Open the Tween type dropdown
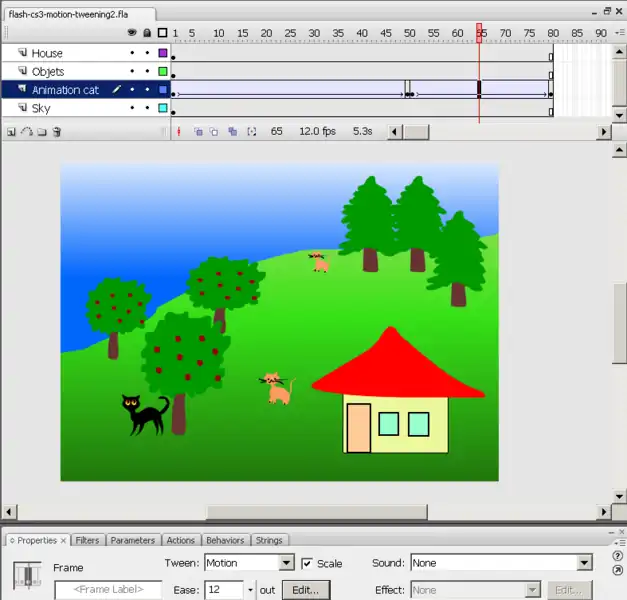 pos(286,564)
